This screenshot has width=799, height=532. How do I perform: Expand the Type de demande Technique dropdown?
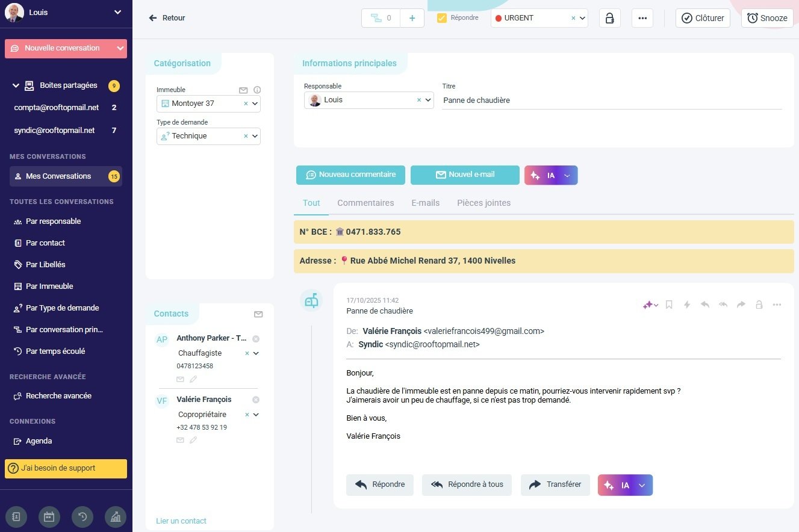point(255,137)
